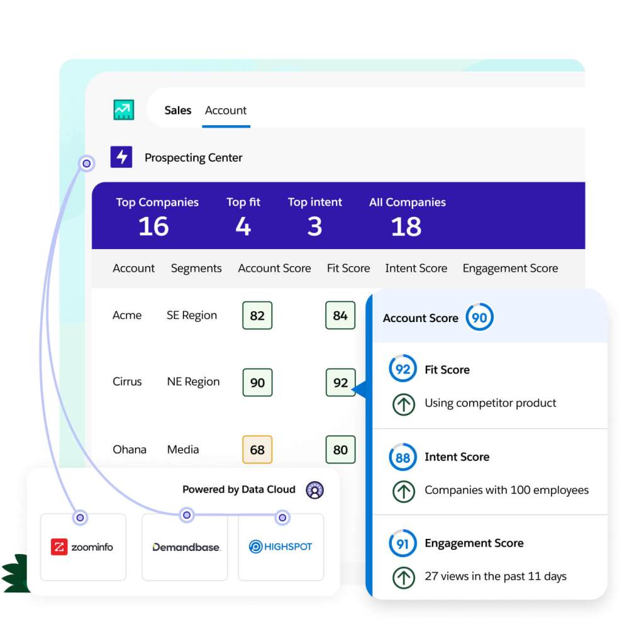Click the Account Score 90 ring indicator

tap(479, 317)
